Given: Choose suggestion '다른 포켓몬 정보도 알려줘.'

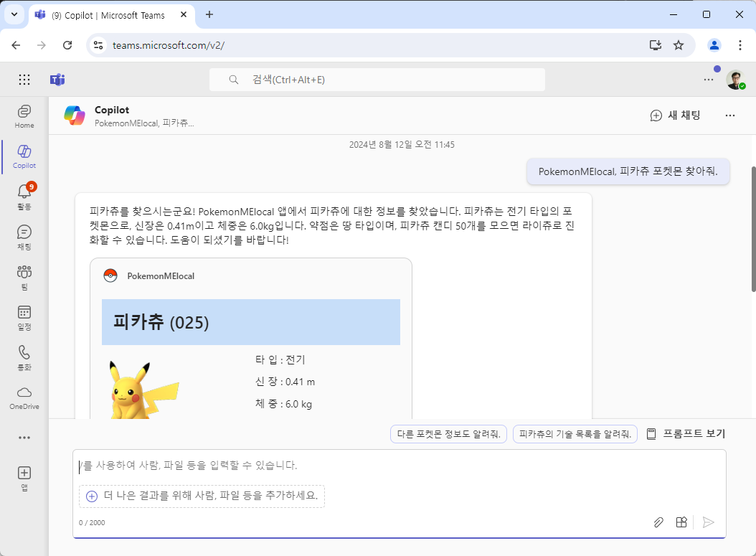Looking at the screenshot, I should coord(448,434).
